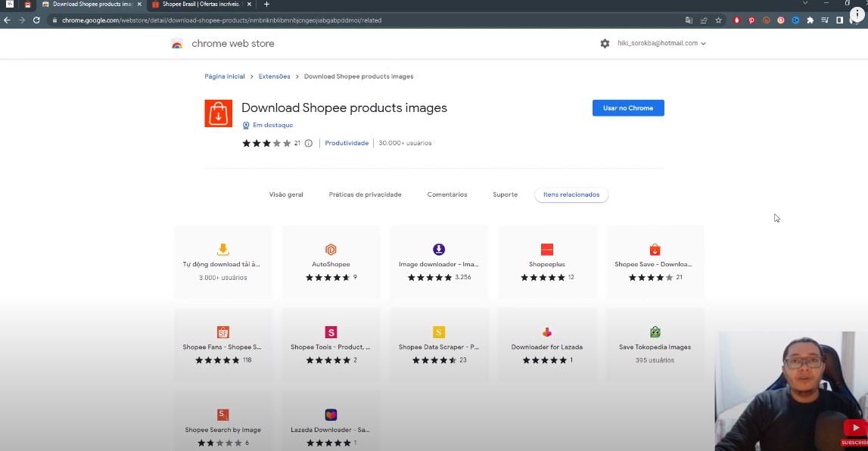Screen dimensions: 868x451
Task: Open the Produtividade category link
Action: (347, 142)
